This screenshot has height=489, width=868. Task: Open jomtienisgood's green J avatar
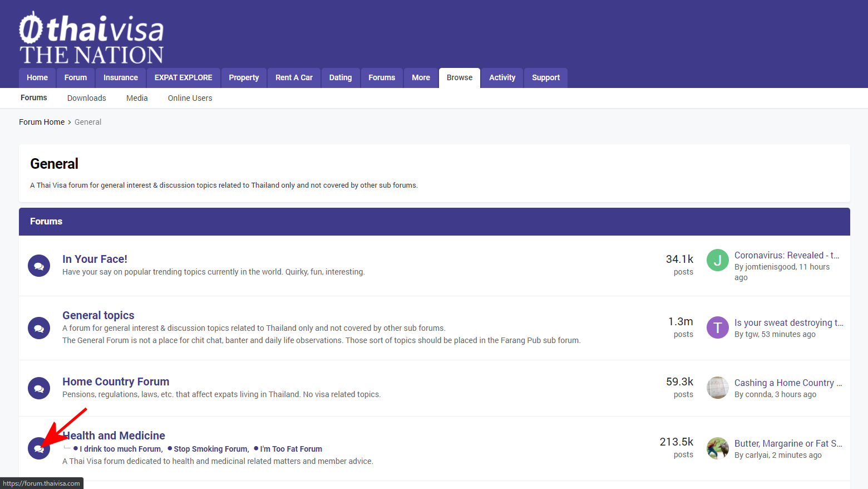tap(718, 260)
